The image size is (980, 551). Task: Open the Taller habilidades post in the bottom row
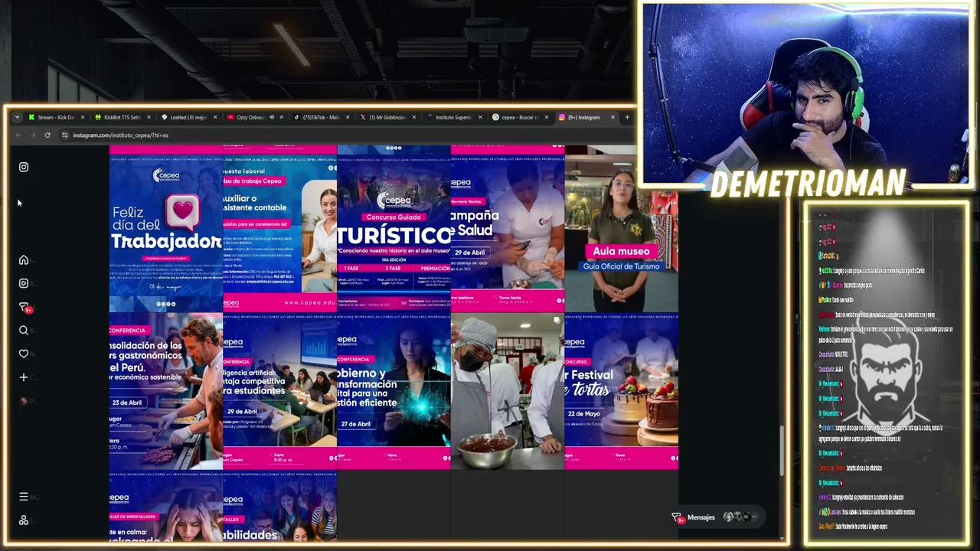(279, 506)
